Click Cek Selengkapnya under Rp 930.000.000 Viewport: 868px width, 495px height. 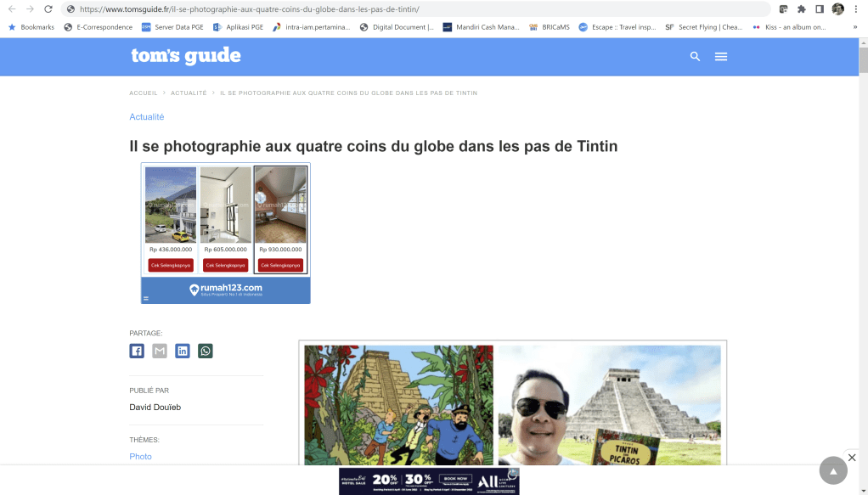tap(280, 265)
